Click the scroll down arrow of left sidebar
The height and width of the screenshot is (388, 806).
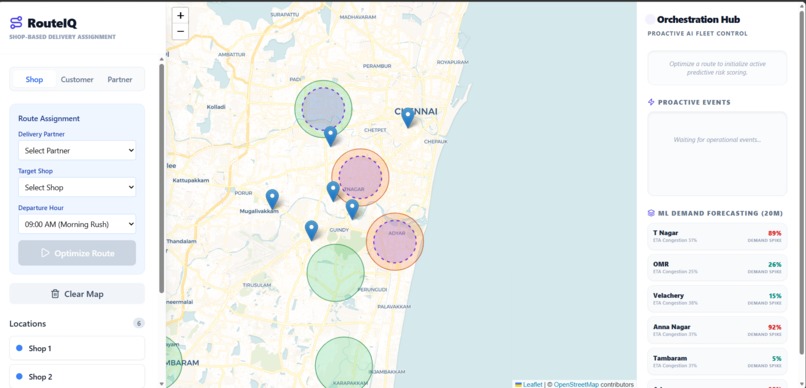point(162,383)
